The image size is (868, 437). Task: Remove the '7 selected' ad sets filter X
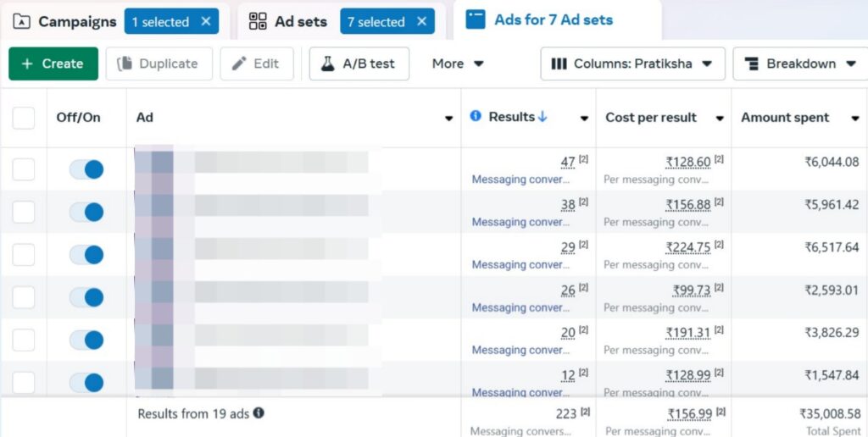(x=422, y=22)
